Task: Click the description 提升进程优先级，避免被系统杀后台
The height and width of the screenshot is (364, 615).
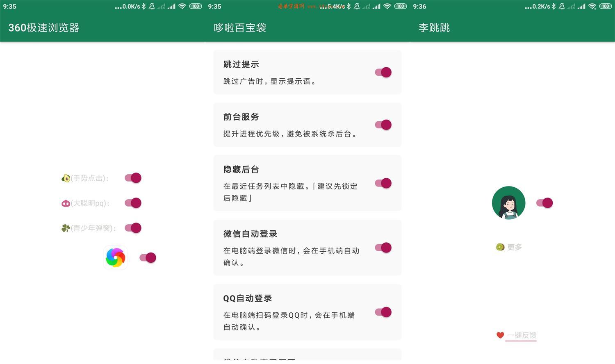Action: pyautogui.click(x=291, y=134)
